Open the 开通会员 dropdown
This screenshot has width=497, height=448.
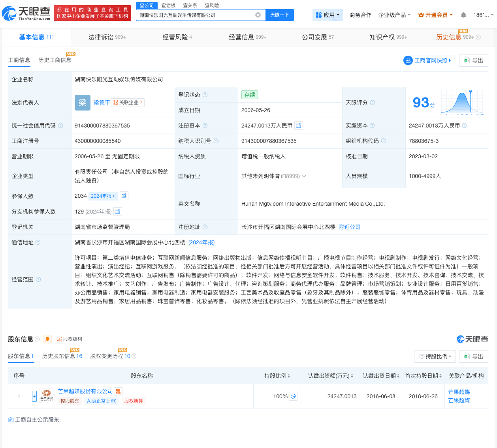coord(435,15)
